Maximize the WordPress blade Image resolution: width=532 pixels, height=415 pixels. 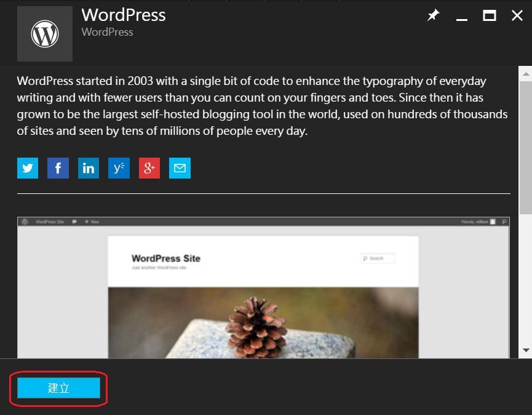pyautogui.click(x=489, y=15)
